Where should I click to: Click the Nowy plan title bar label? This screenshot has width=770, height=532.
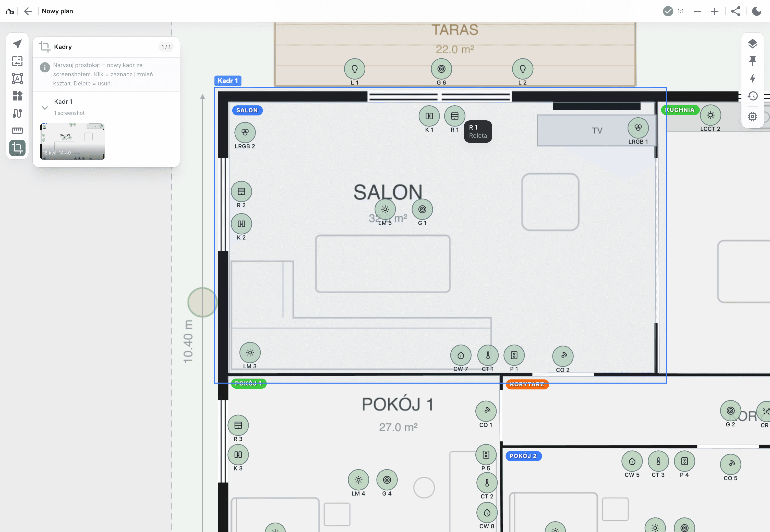pyautogui.click(x=57, y=11)
